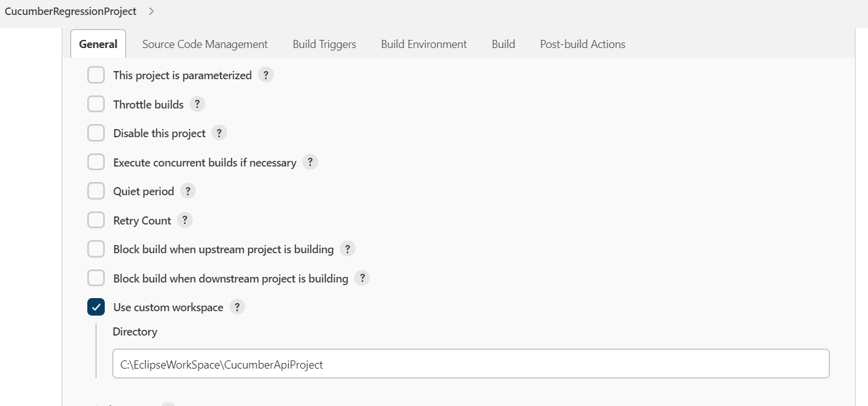Image resolution: width=868 pixels, height=406 pixels.
Task: Open help for "Retry Count"
Action: tap(185, 220)
